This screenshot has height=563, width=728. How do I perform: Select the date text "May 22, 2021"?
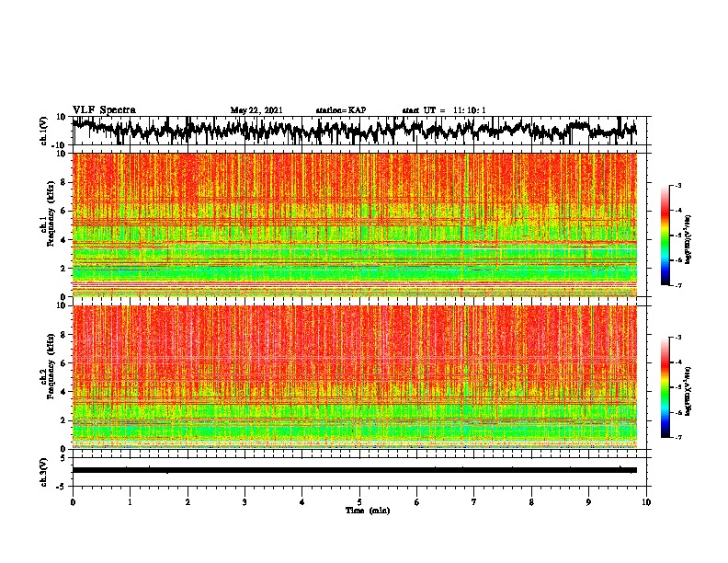click(256, 110)
